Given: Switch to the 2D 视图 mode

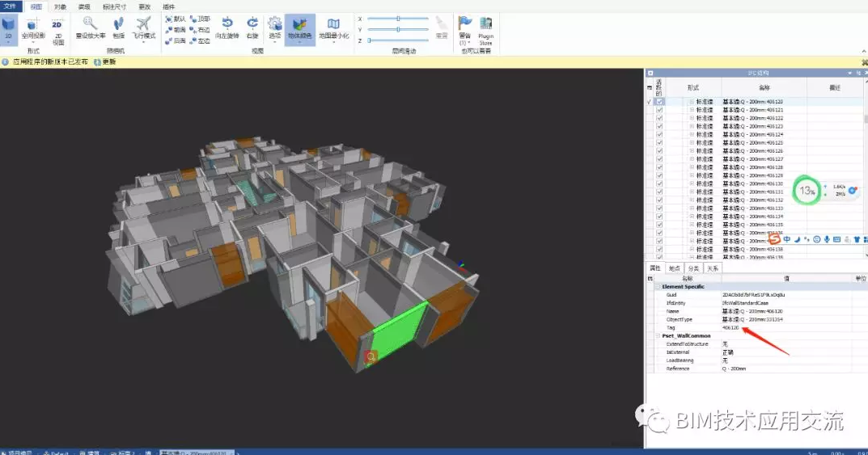Looking at the screenshot, I should [57, 32].
